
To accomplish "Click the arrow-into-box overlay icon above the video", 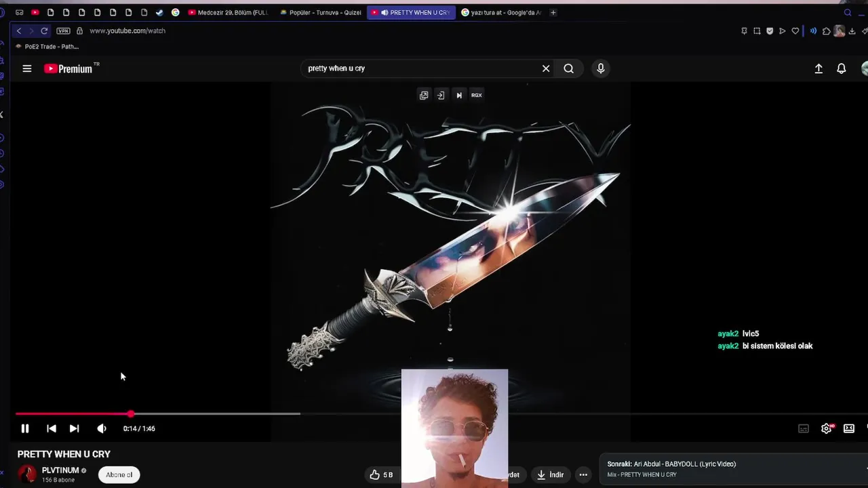I will tap(441, 96).
